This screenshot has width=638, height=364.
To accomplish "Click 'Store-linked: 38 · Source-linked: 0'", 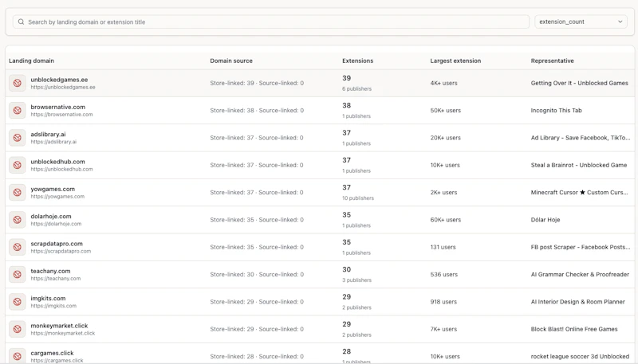I will click(257, 111).
